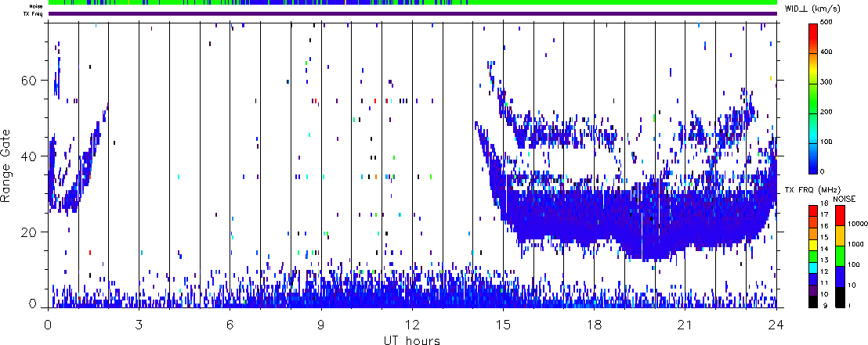The height and width of the screenshot is (345, 868).
Task: Click the "Noise" strip label at top left
Action: (x=37, y=6)
